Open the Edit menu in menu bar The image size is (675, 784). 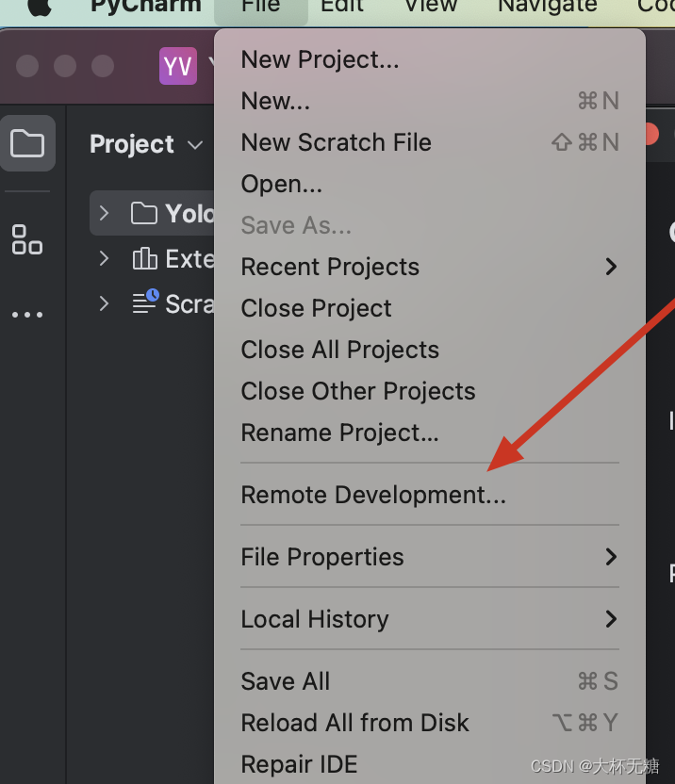tap(342, 6)
